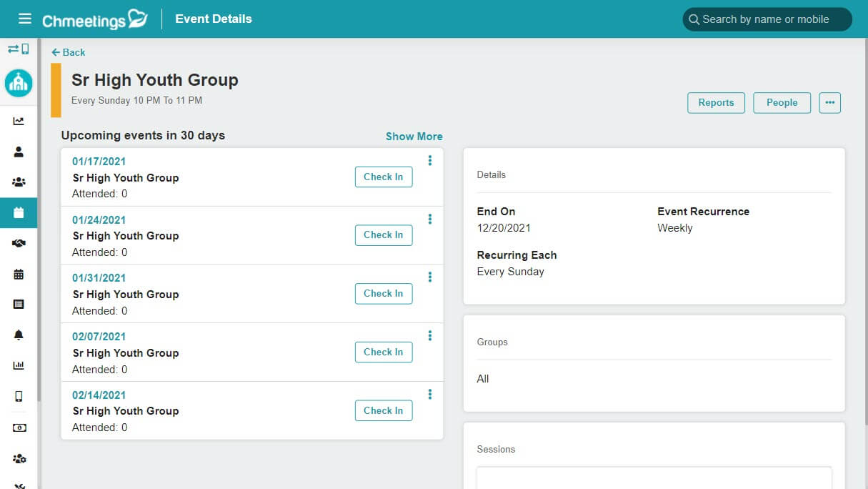The height and width of the screenshot is (489, 868).
Task: Open the calendar grid icon in the sidebar
Action: tap(18, 274)
